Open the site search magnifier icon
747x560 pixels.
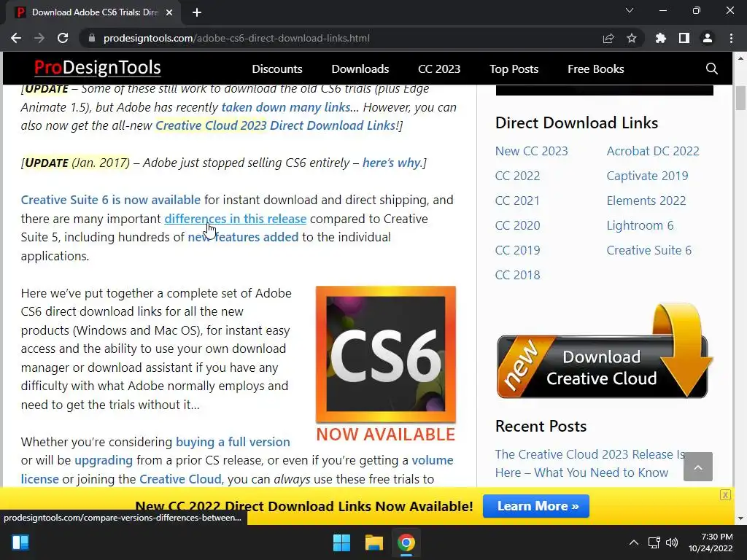[712, 69]
